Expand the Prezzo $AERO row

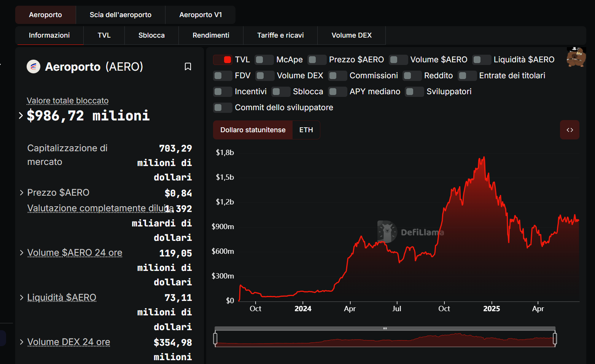(22, 193)
